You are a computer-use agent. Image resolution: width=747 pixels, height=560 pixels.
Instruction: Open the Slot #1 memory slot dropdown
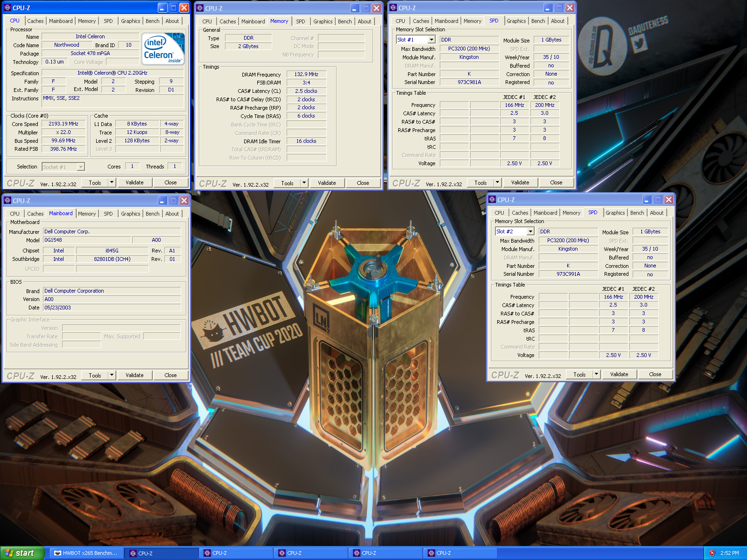pos(432,40)
